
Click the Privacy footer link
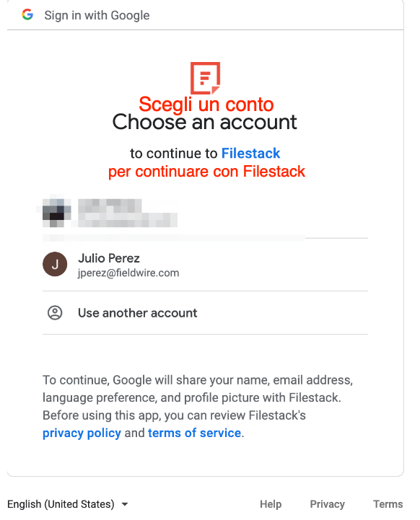coord(328,504)
